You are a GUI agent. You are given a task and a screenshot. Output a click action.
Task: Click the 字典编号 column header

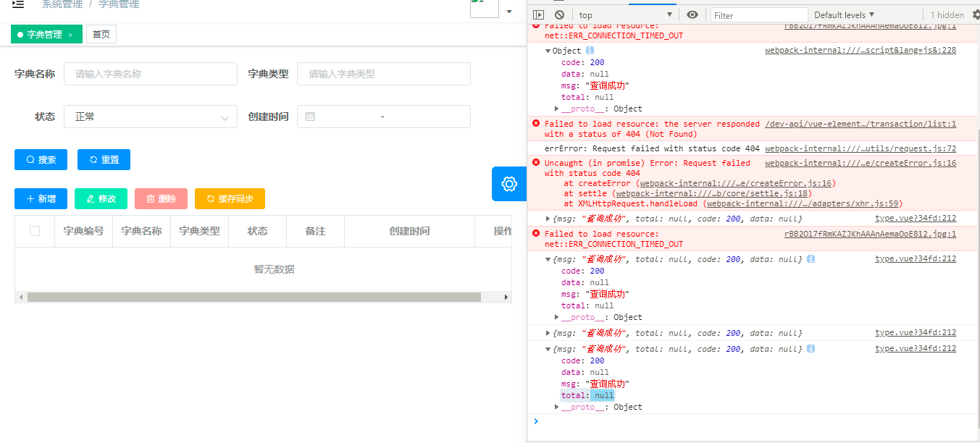pyautogui.click(x=83, y=231)
